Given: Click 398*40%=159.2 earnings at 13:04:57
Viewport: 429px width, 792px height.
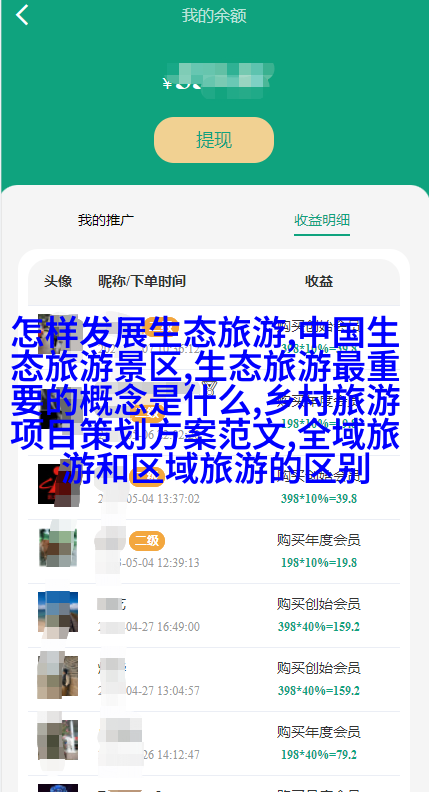Looking at the screenshot, I should point(319,691).
